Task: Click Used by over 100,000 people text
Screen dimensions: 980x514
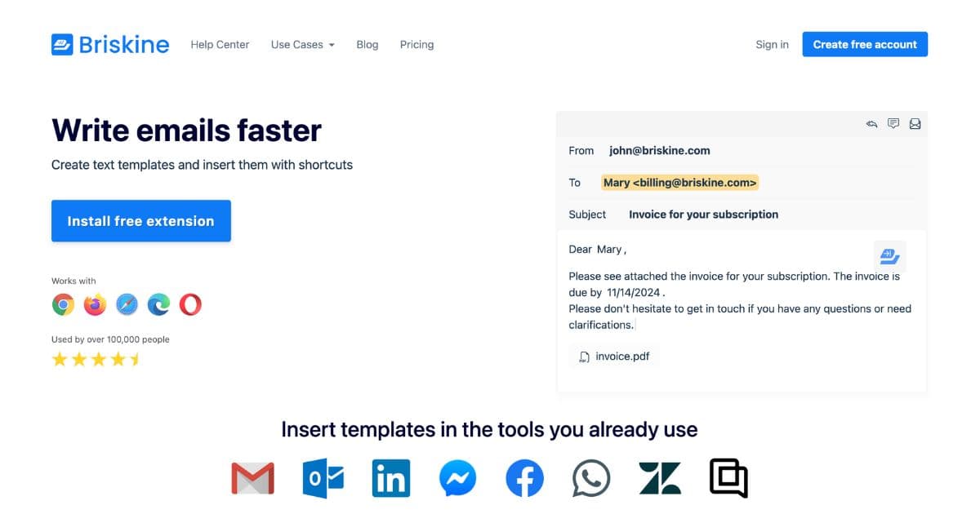Action: [x=110, y=339]
